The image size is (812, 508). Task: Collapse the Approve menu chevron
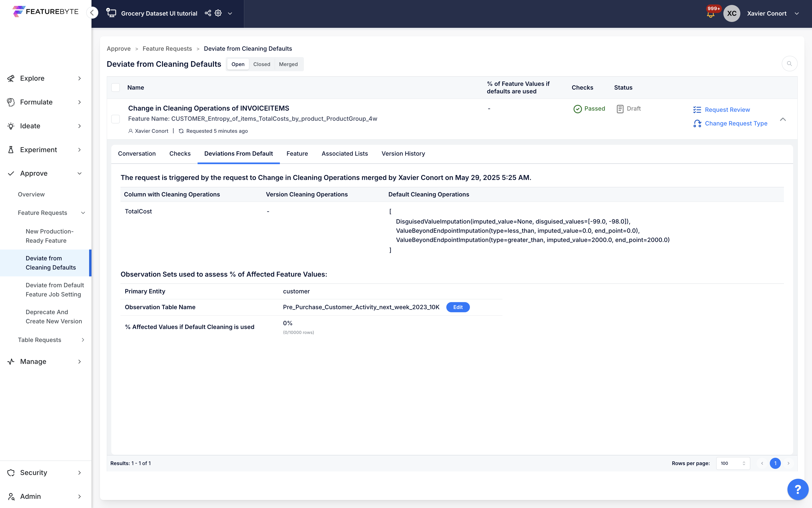80,173
